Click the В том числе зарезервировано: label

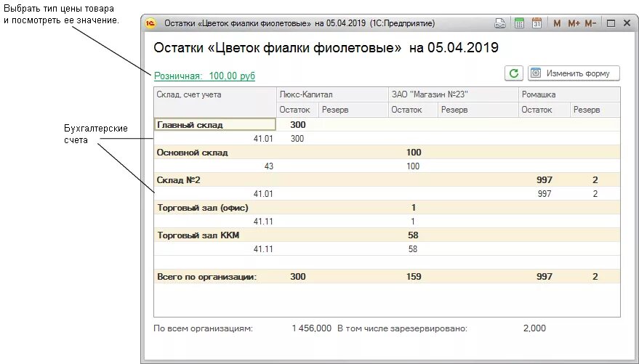coord(402,328)
